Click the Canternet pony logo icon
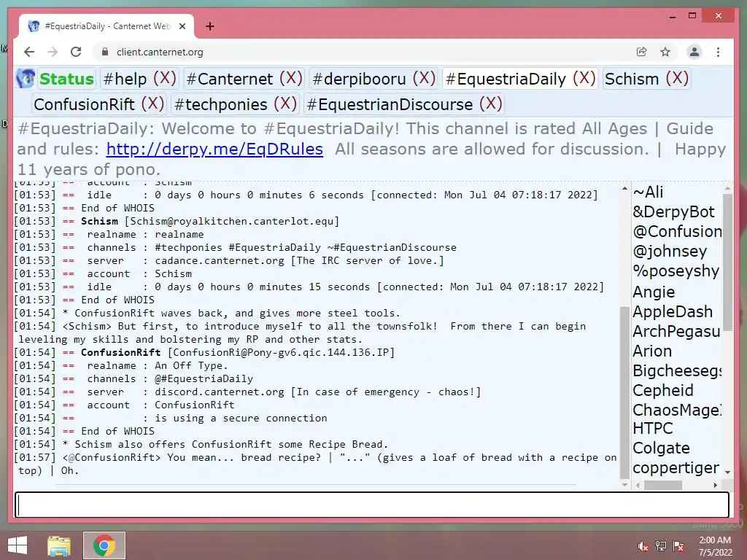Image resolution: width=747 pixels, height=560 pixels. click(26, 78)
